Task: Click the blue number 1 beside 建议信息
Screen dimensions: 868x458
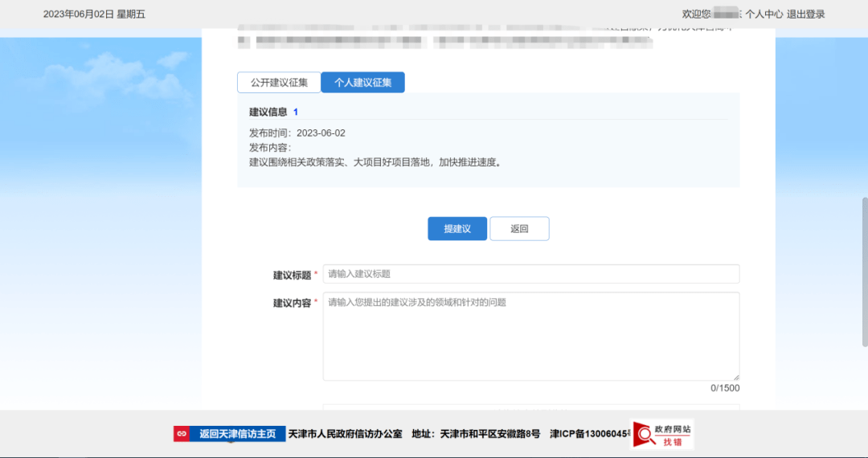Action: [296, 112]
